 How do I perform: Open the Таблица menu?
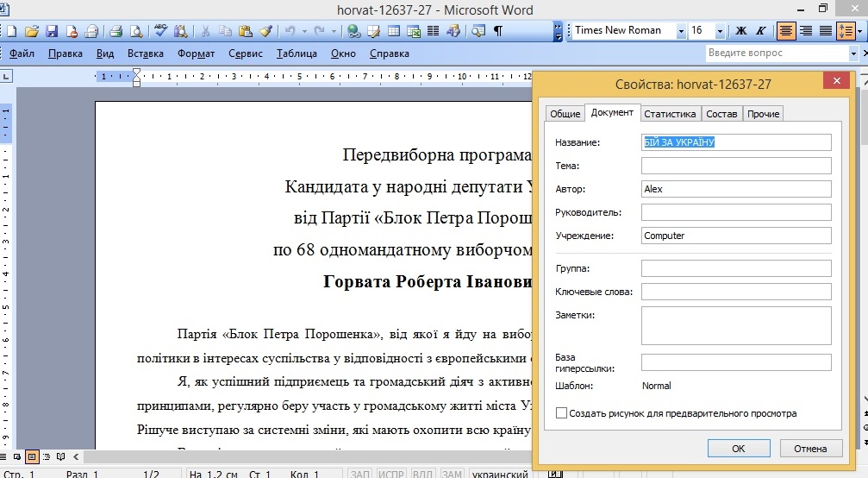(x=297, y=53)
